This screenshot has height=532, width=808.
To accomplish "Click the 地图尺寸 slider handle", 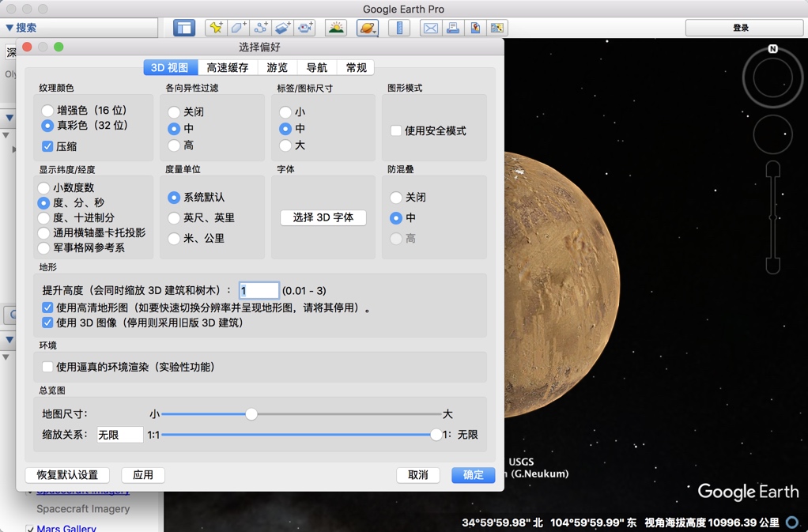I will pos(251,414).
